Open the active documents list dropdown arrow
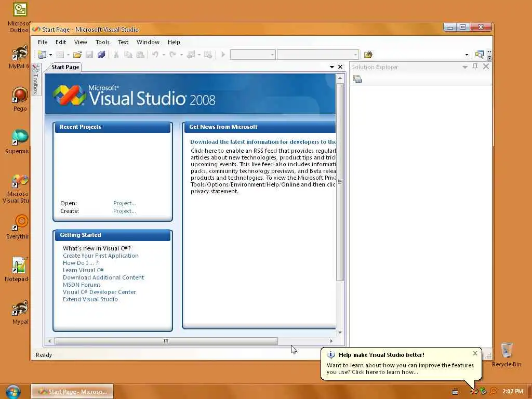This screenshot has width=532, height=399. (x=332, y=67)
